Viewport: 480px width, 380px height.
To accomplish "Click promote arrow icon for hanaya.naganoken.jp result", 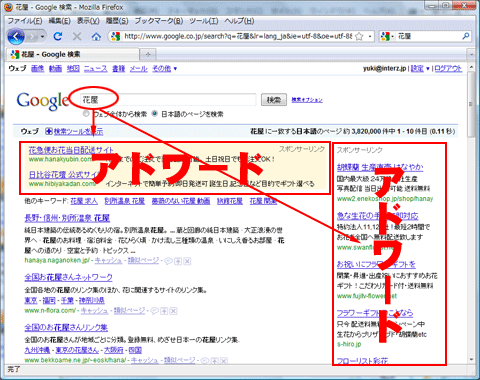I will tap(178, 261).
